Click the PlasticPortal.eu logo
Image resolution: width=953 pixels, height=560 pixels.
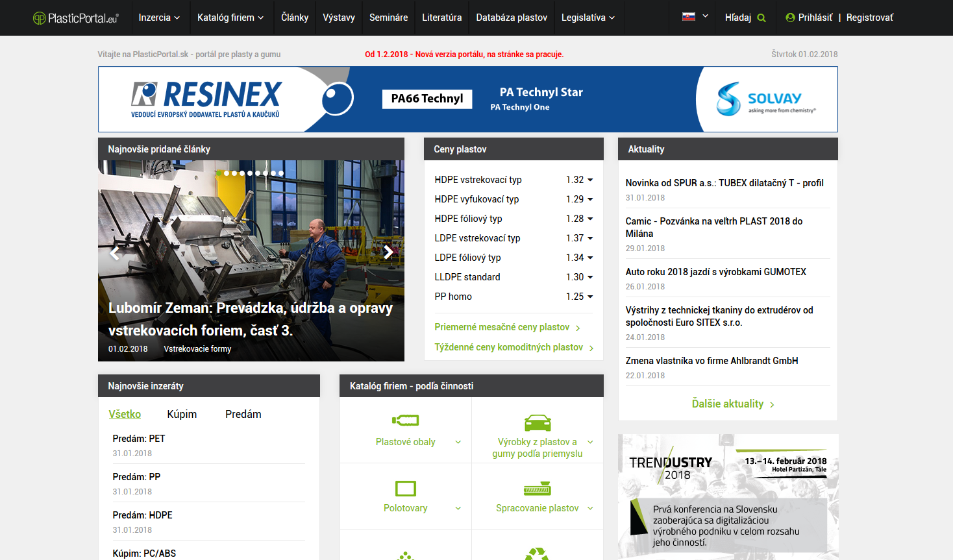pyautogui.click(x=76, y=18)
